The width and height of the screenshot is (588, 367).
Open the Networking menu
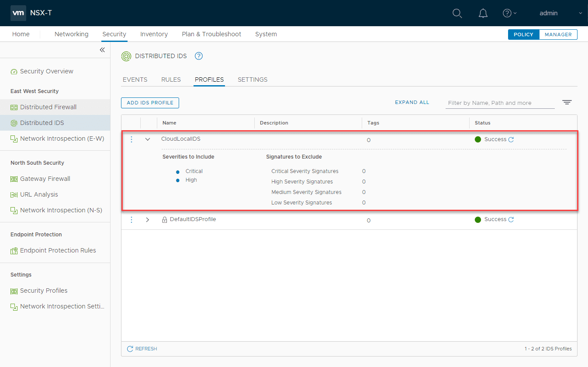(x=71, y=34)
